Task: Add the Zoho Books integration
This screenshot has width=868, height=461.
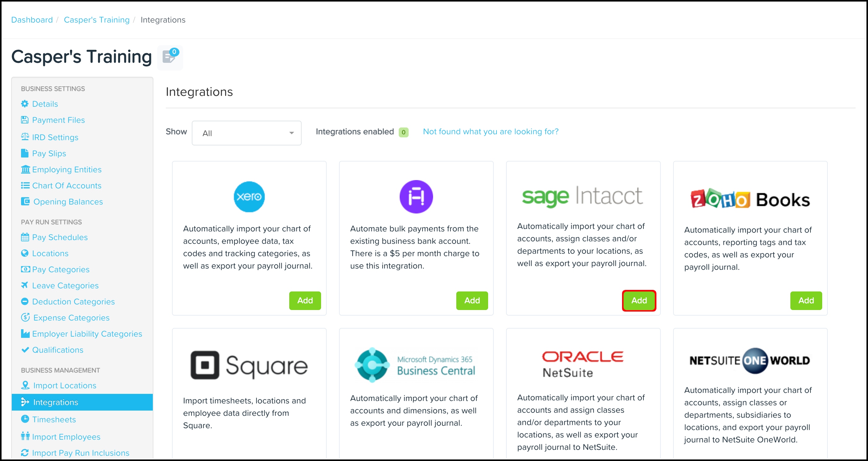Action: click(x=806, y=300)
